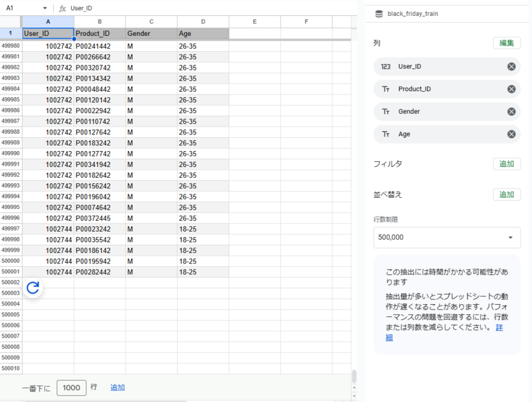Select column C header
This screenshot has height=402, width=532.
click(152, 22)
